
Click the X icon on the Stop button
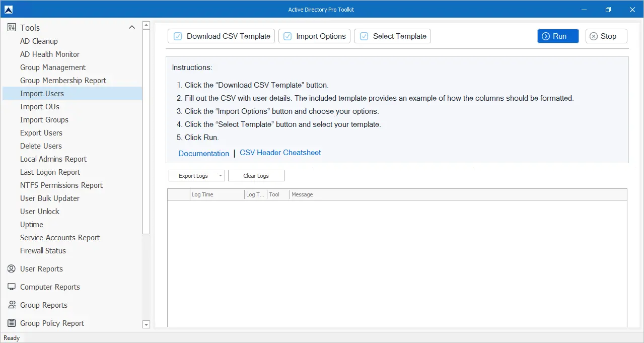(x=594, y=36)
